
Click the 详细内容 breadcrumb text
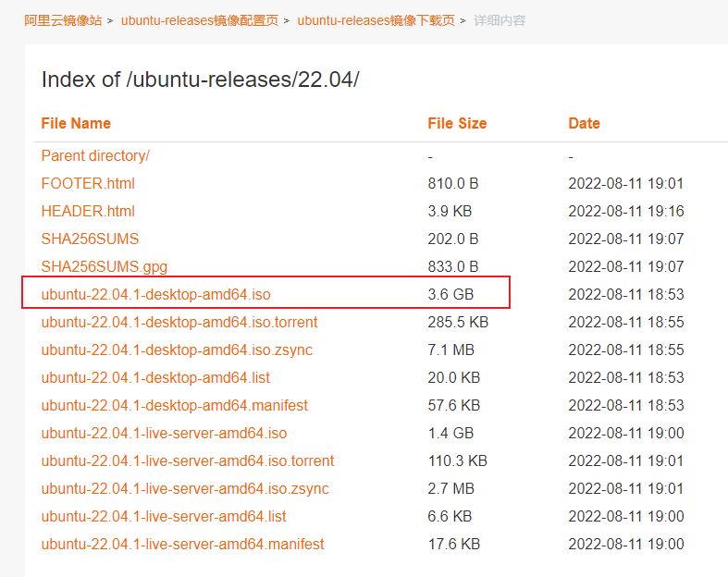[500, 21]
